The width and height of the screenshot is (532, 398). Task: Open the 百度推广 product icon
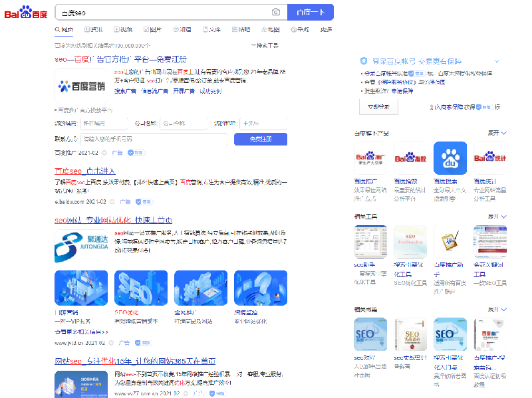coord(370,158)
